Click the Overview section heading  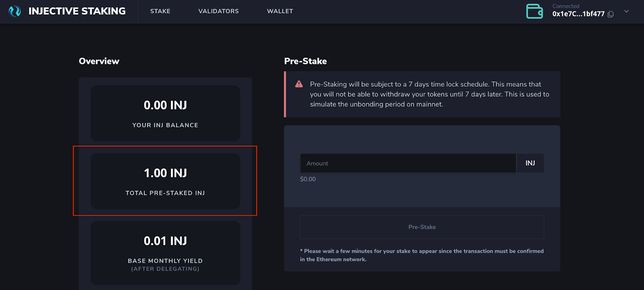pyautogui.click(x=99, y=61)
